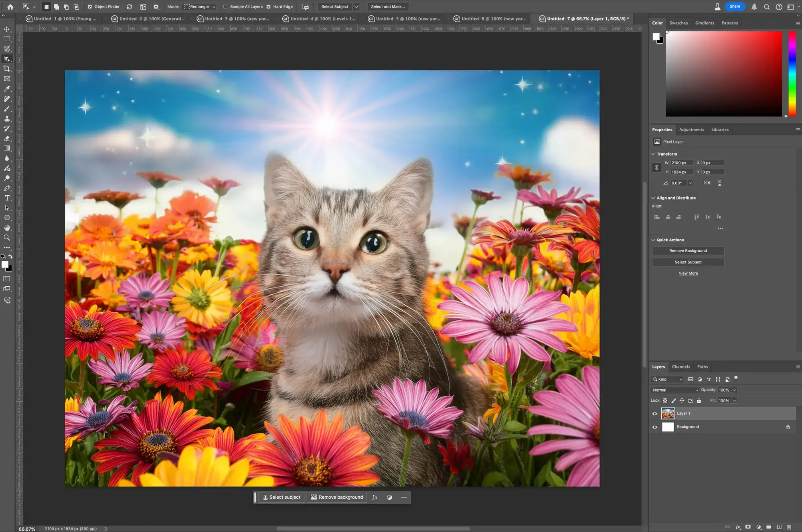Click the Layer 1 thumbnail

click(668, 413)
